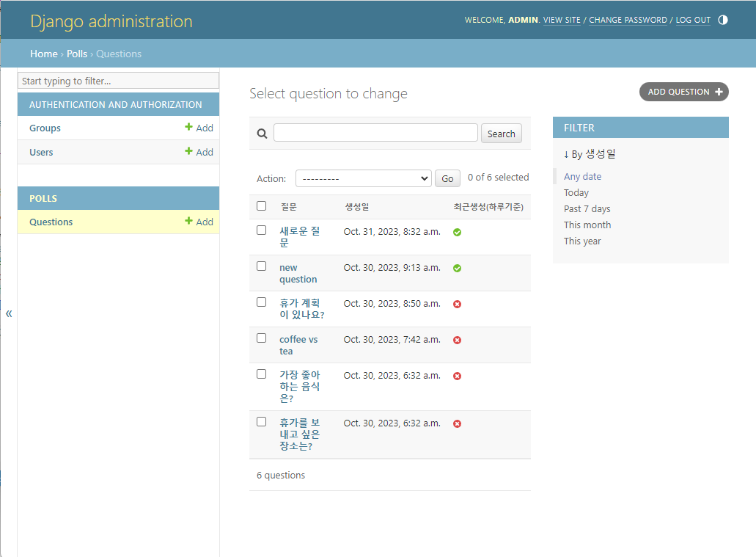The width and height of the screenshot is (756, 557).
Task: Open the Polls section header link
Action: (43, 198)
